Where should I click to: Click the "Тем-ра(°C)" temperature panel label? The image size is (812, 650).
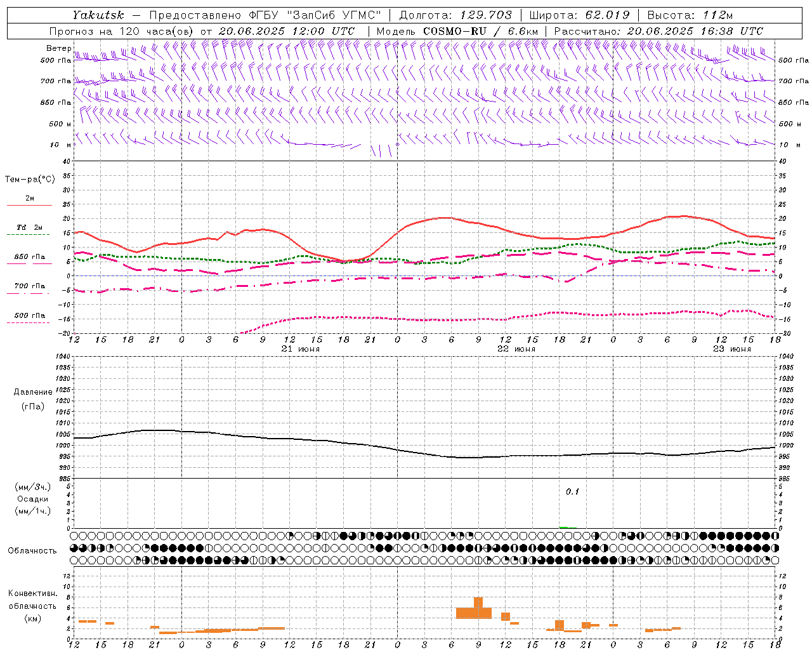click(x=30, y=180)
